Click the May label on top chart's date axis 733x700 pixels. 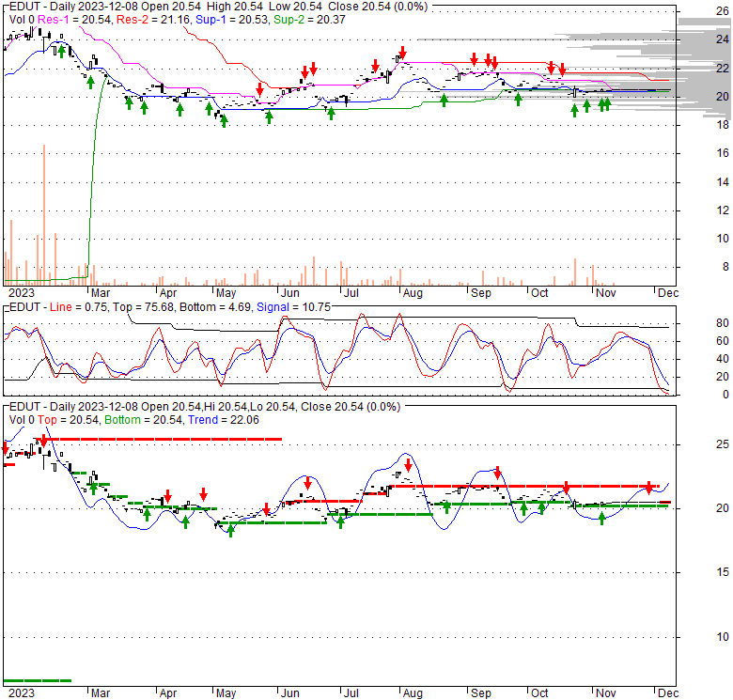pos(226,293)
